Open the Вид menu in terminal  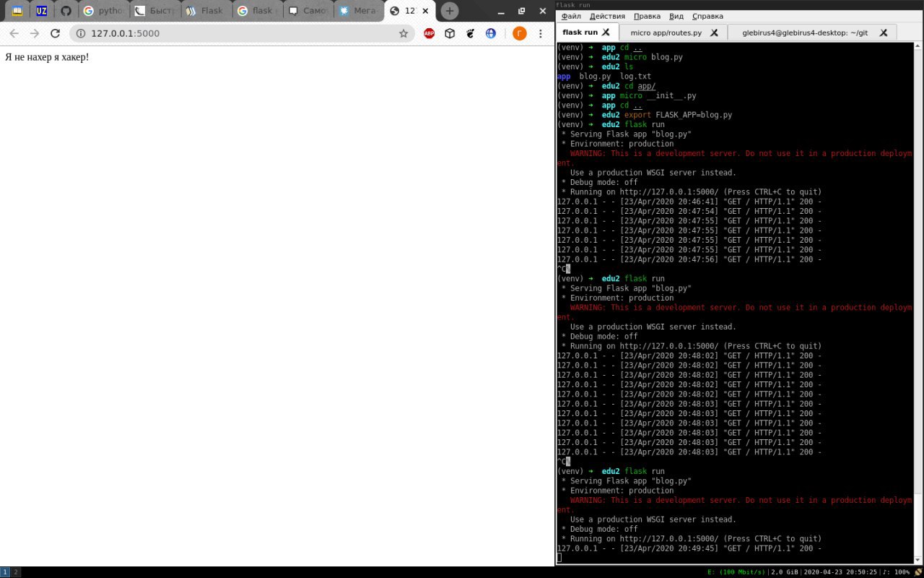(676, 16)
